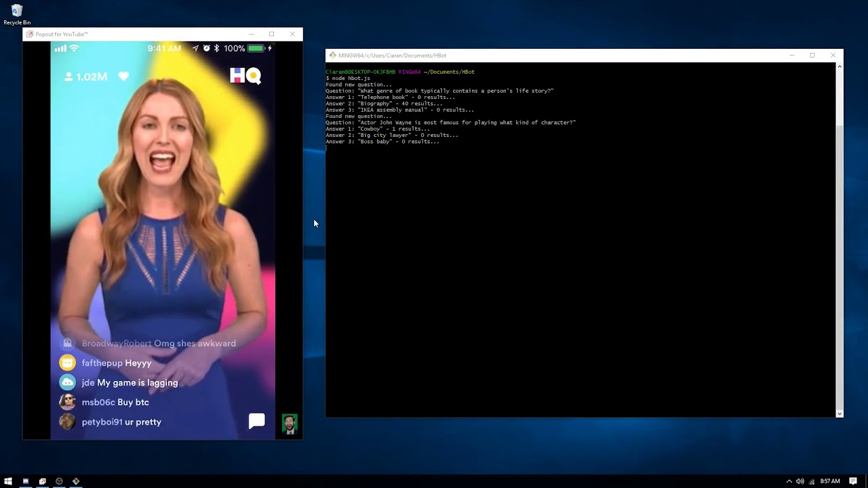Click the 'Boss baby' answer 3 line
This screenshot has width=868, height=488.
point(382,142)
